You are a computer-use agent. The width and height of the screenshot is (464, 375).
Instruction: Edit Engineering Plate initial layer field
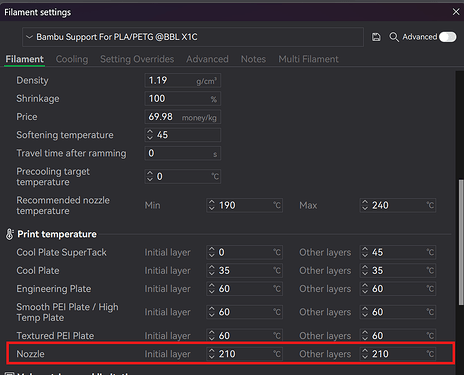tap(244, 289)
